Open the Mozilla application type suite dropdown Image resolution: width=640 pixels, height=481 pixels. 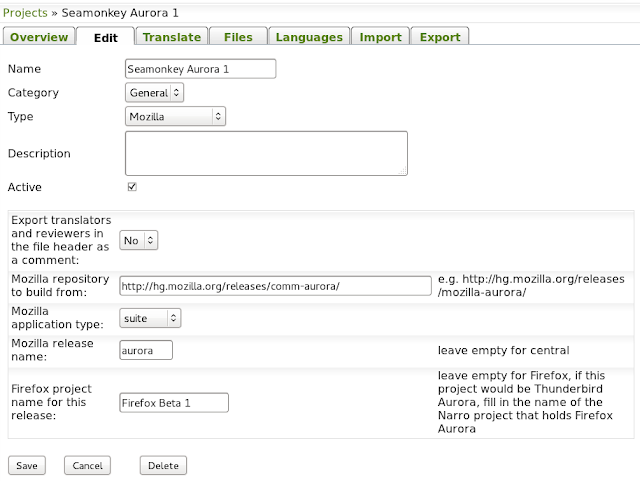150,318
